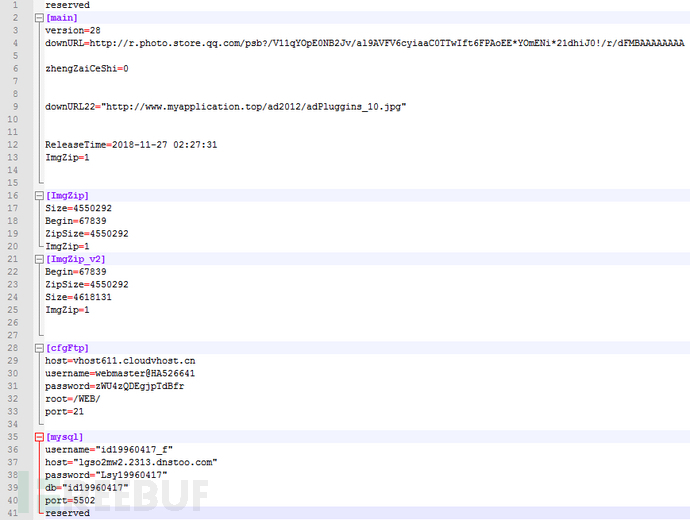Click the port=21 line
The image size is (690, 520).
(64, 412)
